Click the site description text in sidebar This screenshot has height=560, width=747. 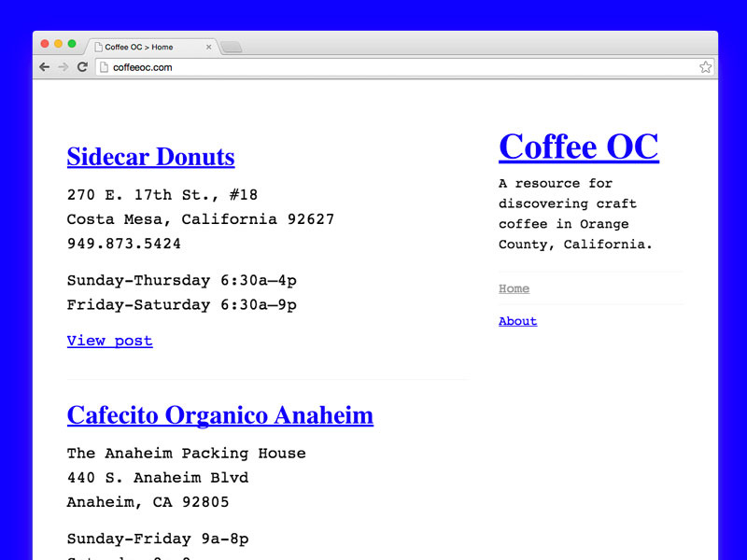pyautogui.click(x=575, y=214)
